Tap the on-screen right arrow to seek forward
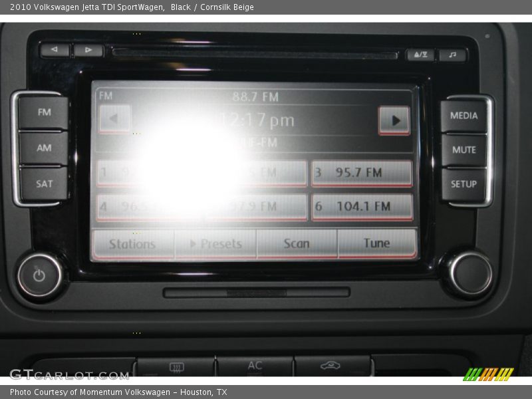 coord(394,120)
